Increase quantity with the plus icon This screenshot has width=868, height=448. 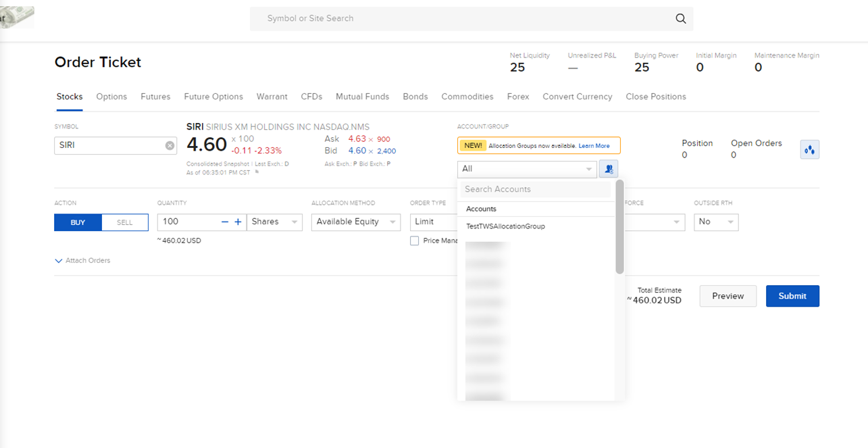[x=238, y=222]
